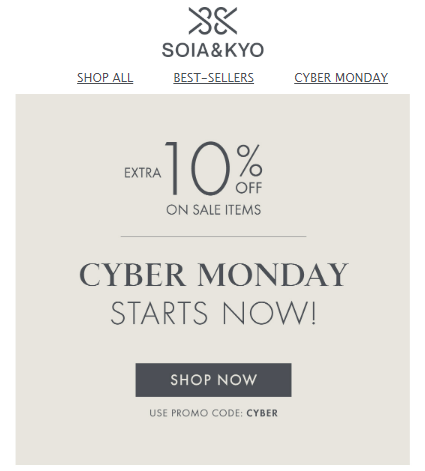Viewport: 425px width, 471px height.
Task: Click the zero digit of the 10
Action: [x=210, y=168]
